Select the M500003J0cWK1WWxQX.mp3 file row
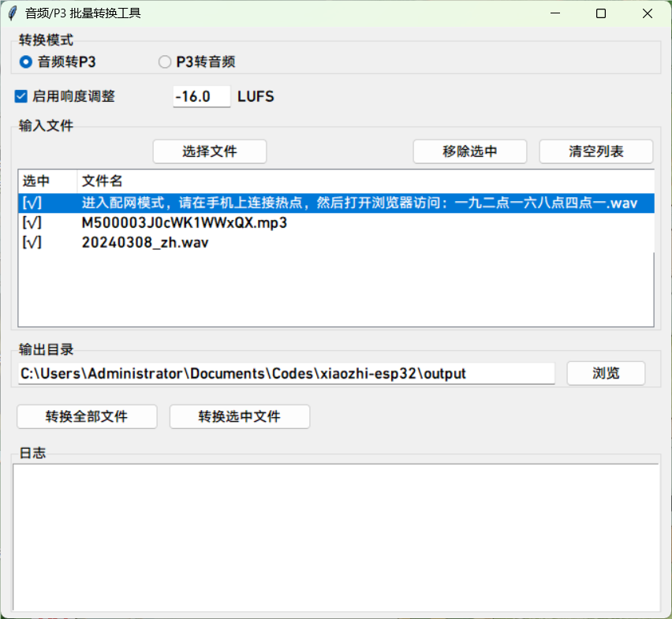 point(184,223)
